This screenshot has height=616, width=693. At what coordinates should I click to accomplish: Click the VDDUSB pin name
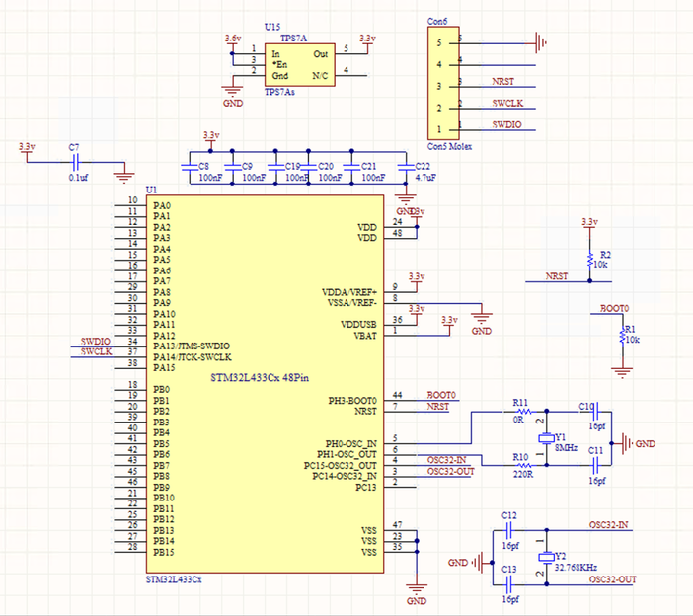358,325
